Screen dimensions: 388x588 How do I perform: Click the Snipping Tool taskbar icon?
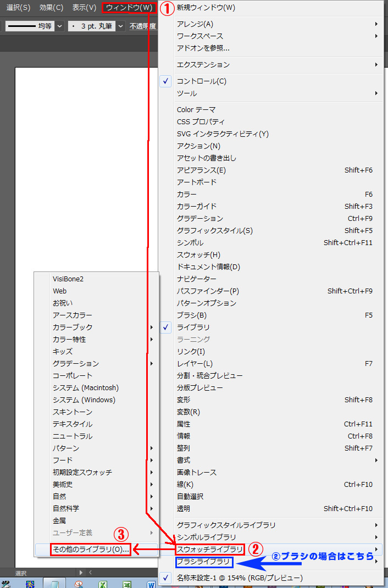tap(79, 584)
